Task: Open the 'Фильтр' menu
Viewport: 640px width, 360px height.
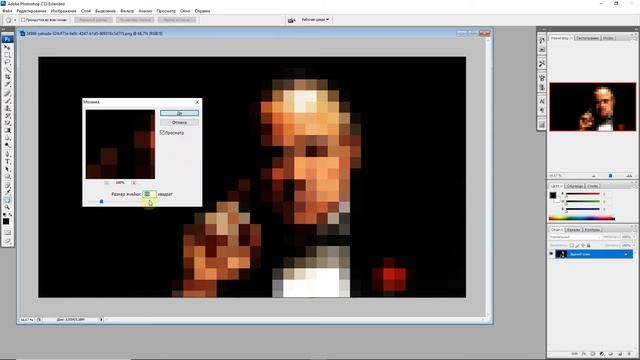Action: tap(127, 11)
